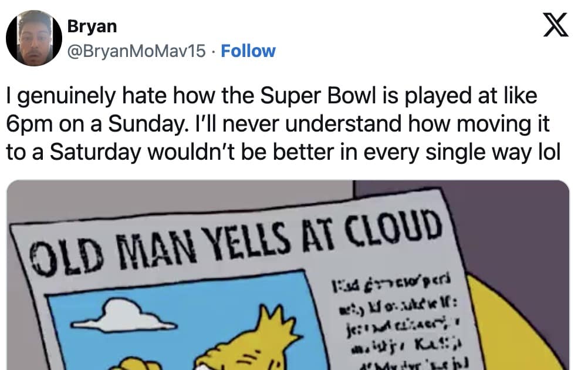Image resolution: width=588 pixels, height=370 pixels.
Task: Open the @BryanMoMav15 handle link
Action: coord(137,51)
